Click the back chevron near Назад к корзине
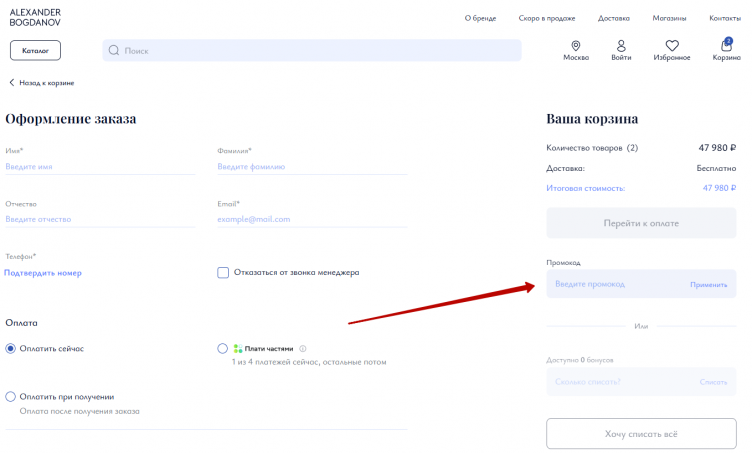The image size is (752, 453). click(x=12, y=83)
